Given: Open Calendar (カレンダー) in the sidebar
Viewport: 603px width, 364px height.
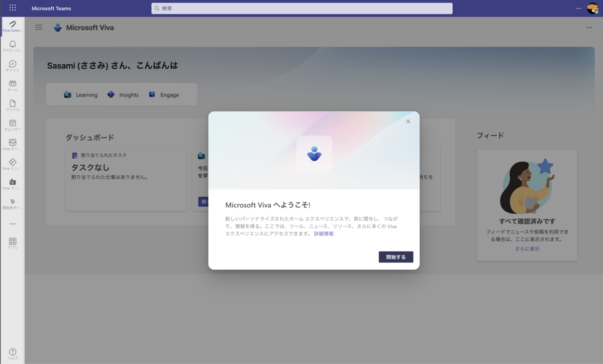Looking at the screenshot, I should click(13, 125).
